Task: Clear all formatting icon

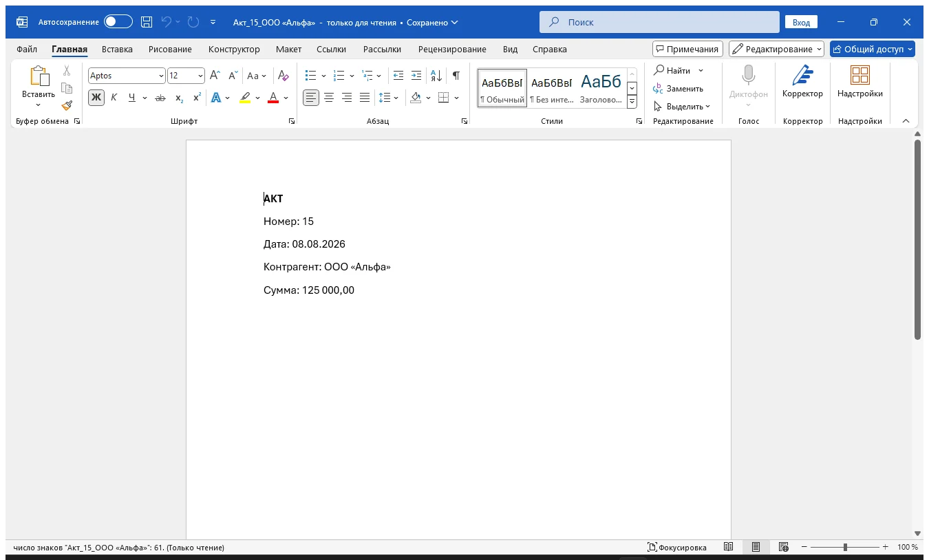Action: (x=284, y=76)
